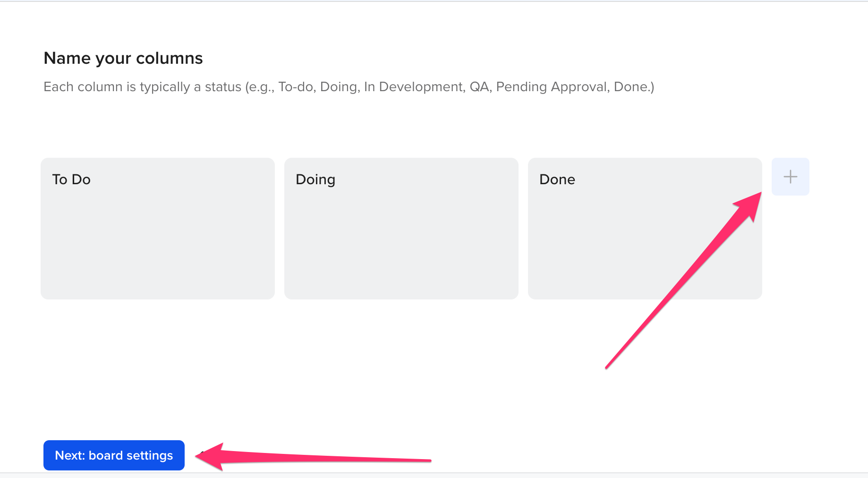The image size is (868, 478).
Task: Focus the Done column card
Action: (x=645, y=229)
